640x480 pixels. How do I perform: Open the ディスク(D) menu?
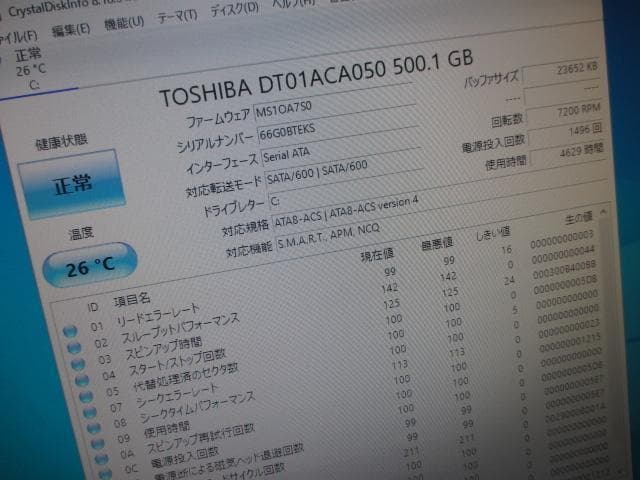coord(233,12)
